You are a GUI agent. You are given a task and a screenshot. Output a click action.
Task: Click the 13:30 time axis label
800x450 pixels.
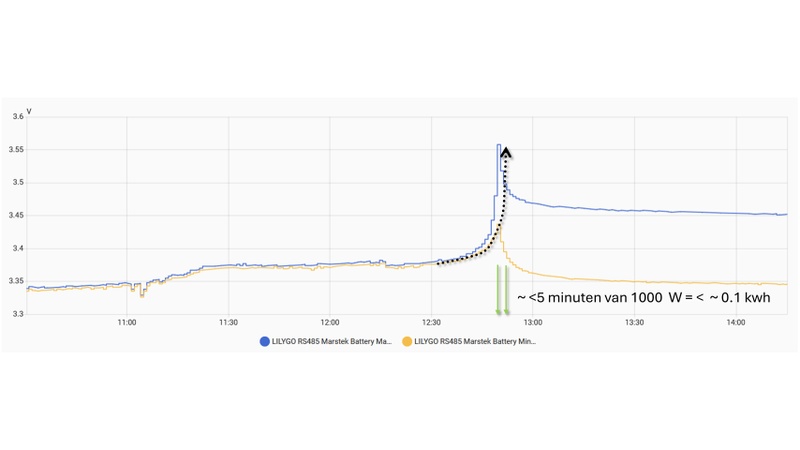click(634, 322)
